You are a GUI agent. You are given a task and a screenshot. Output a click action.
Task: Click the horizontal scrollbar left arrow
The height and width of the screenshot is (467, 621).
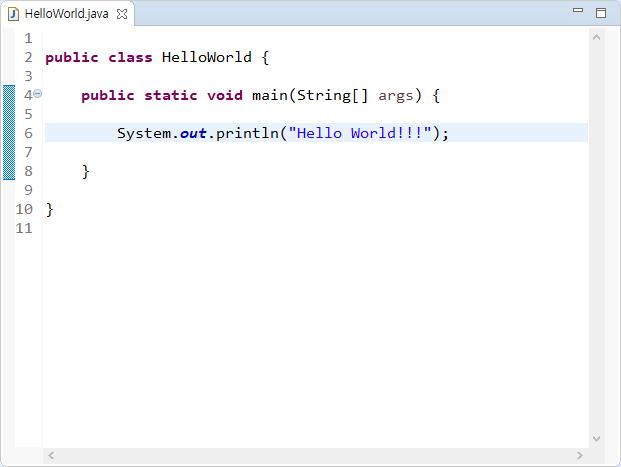click(x=51, y=456)
